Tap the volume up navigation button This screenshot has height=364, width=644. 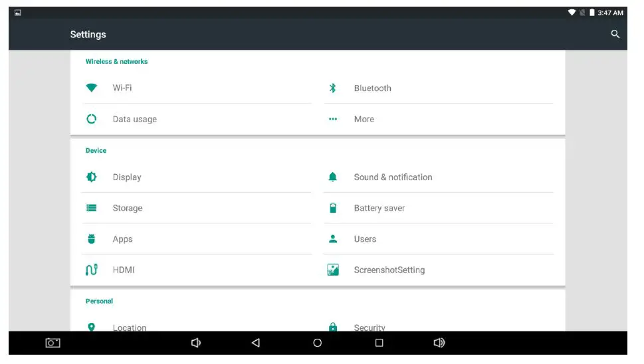(439, 343)
